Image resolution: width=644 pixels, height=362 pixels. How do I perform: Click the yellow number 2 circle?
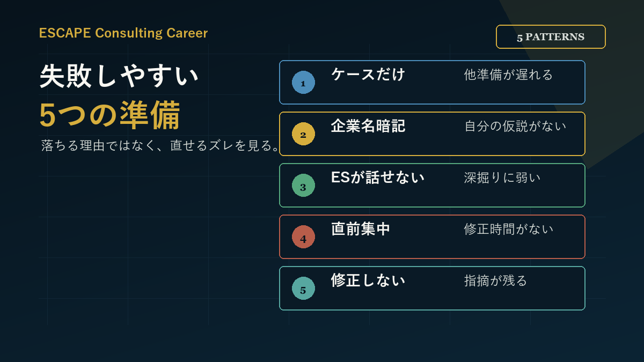tap(303, 134)
